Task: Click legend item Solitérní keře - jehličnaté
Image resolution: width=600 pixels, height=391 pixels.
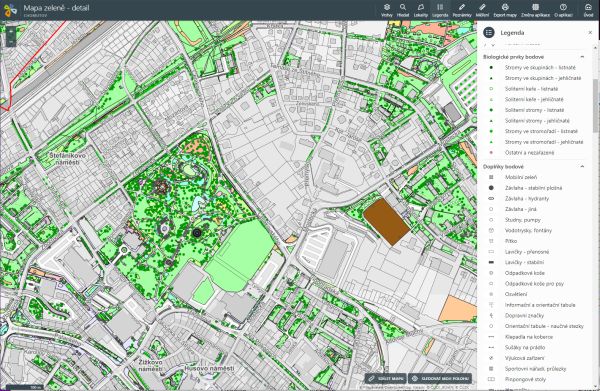Action: coord(533,99)
